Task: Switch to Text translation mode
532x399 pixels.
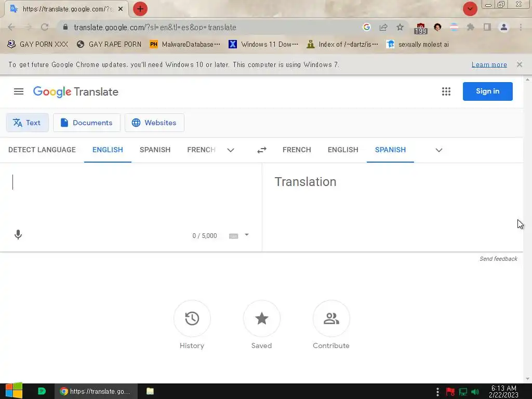Action: (x=28, y=123)
